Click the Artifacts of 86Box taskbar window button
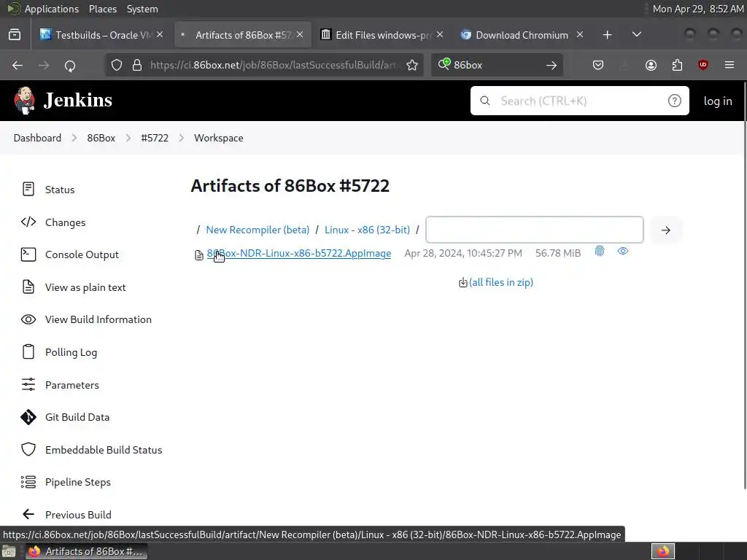 (x=87, y=551)
